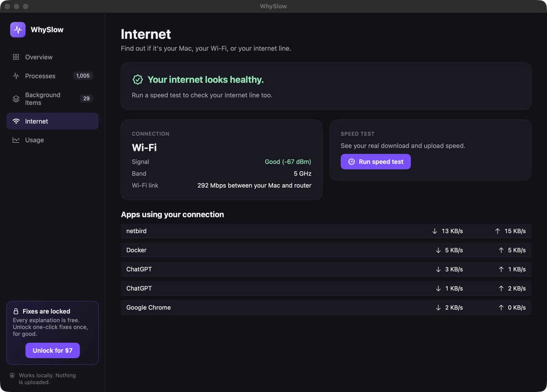This screenshot has height=392, width=547.
Task: Click the 1,005 processes count badge
Action: [x=83, y=76]
